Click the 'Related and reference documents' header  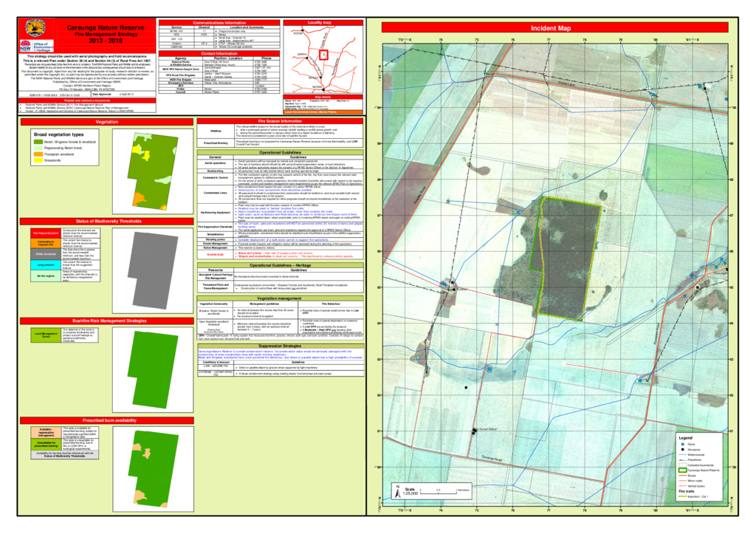[x=87, y=100]
